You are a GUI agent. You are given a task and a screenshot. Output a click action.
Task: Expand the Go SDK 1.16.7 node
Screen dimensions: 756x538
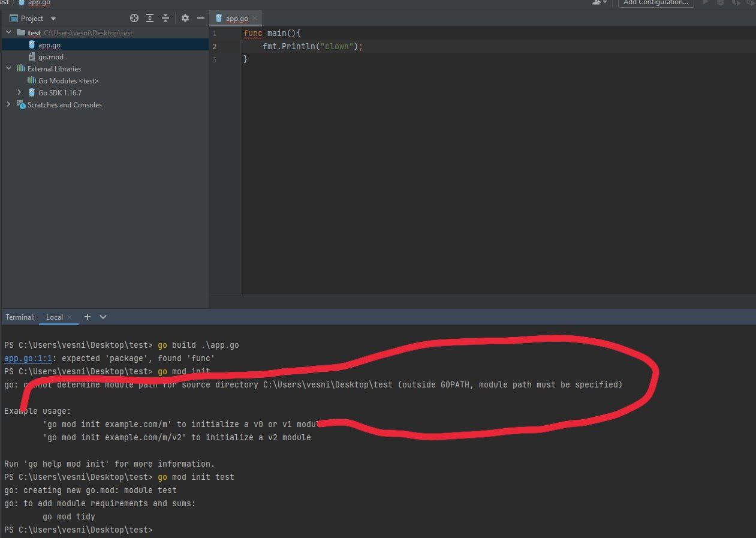point(19,92)
